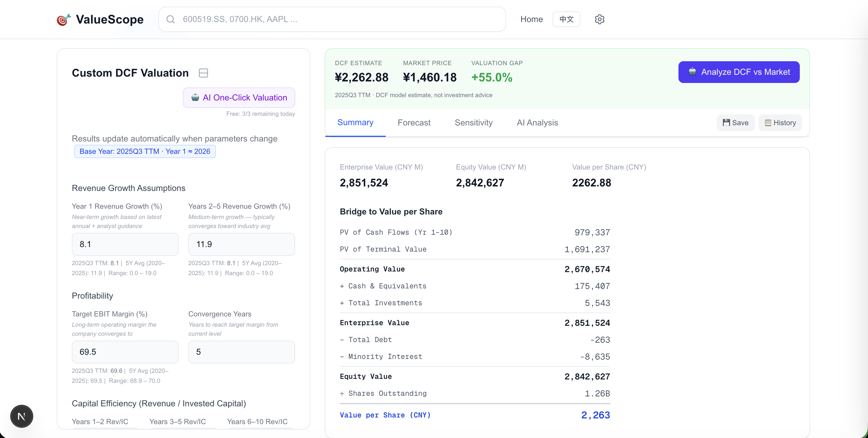This screenshot has height=438, width=868.
Task: Click the Operating Value 2,670,574 figure
Action: coord(587,269)
